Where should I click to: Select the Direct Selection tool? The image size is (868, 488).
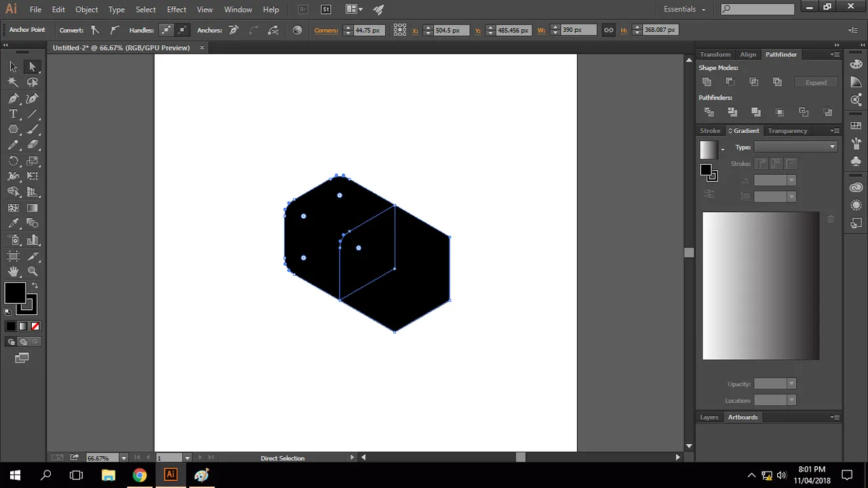click(32, 66)
